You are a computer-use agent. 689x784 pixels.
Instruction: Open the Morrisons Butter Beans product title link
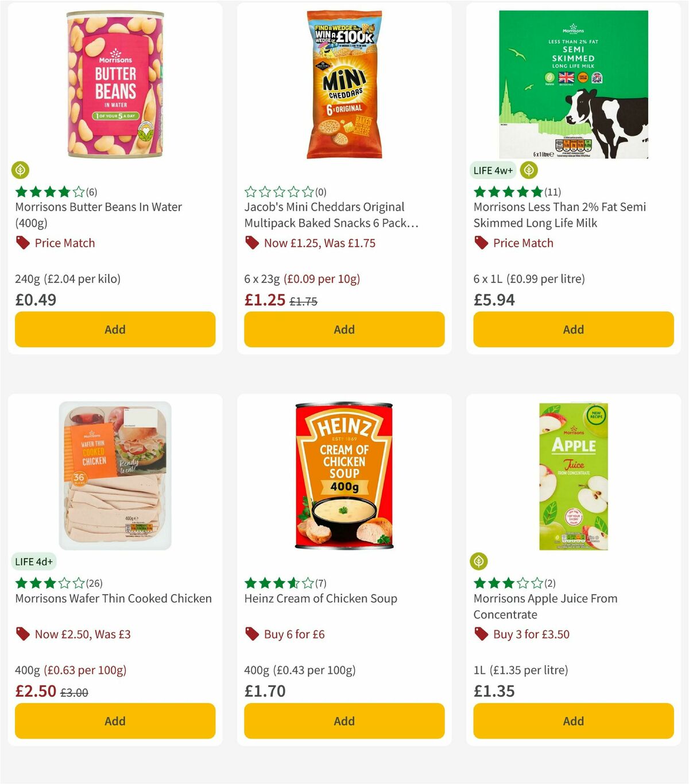coord(98,207)
